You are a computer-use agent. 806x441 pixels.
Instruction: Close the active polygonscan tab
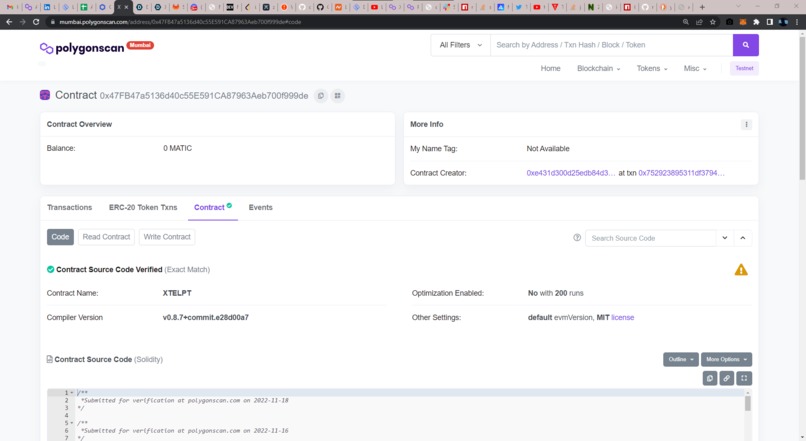point(126,7)
